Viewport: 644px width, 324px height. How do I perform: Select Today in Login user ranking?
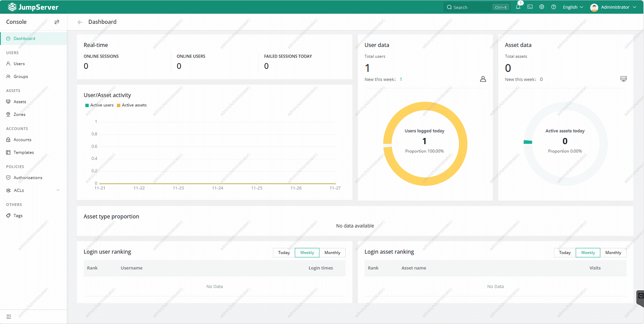pyautogui.click(x=284, y=252)
